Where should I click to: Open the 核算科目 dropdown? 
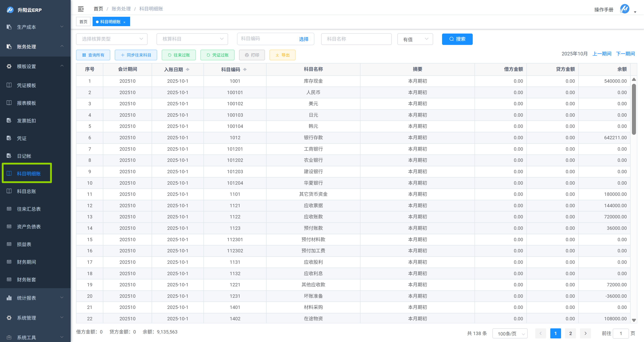tap(192, 39)
